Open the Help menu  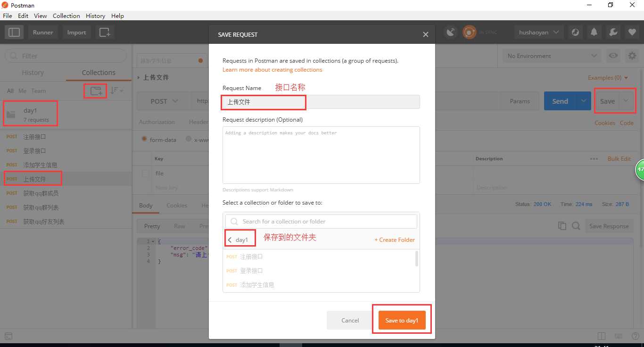pos(117,16)
